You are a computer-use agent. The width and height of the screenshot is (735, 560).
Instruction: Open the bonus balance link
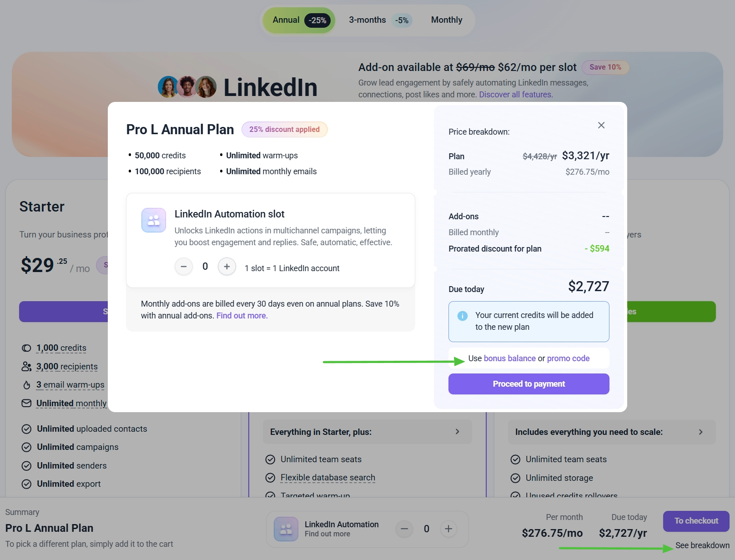(x=510, y=358)
